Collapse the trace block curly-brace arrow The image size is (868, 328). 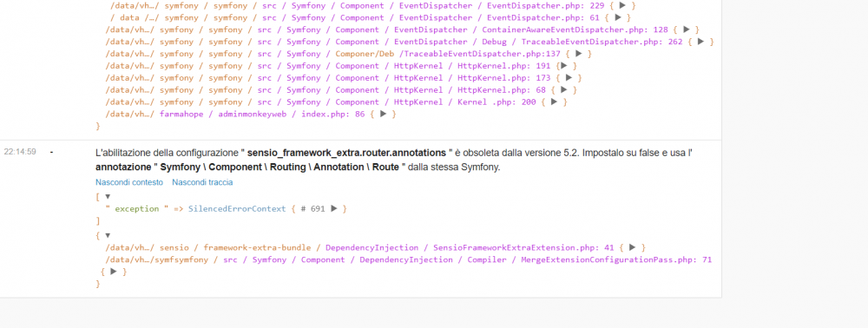pos(108,235)
